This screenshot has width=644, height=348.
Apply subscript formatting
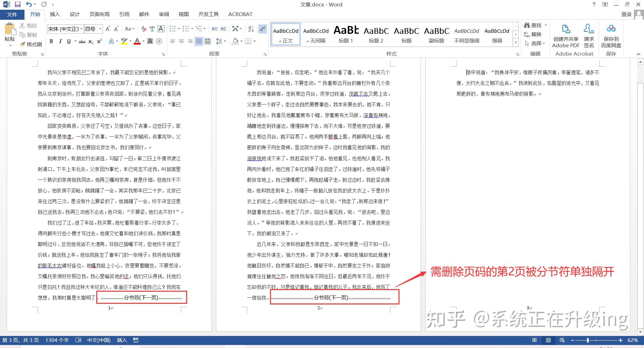(91, 41)
